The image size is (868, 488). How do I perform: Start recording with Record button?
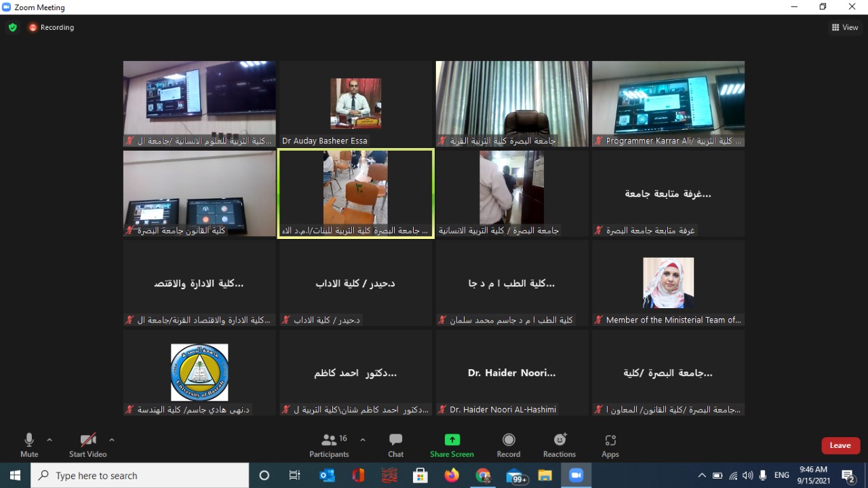pos(509,445)
